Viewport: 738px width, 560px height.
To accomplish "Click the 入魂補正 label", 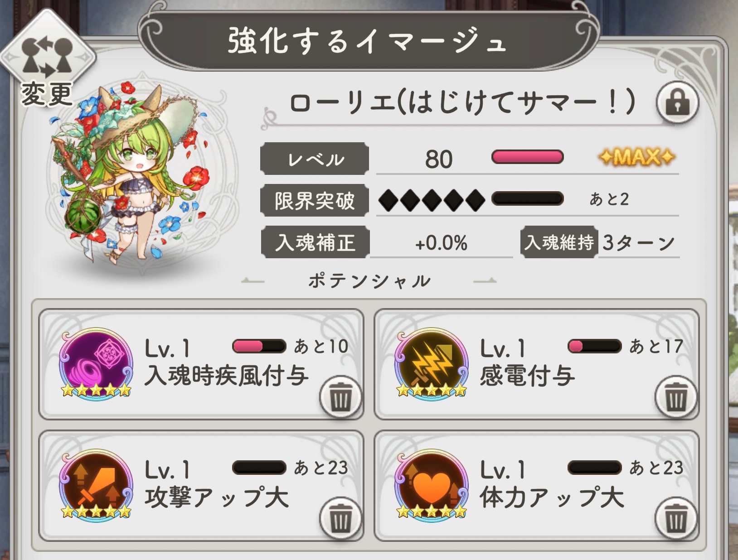I will pyautogui.click(x=315, y=242).
